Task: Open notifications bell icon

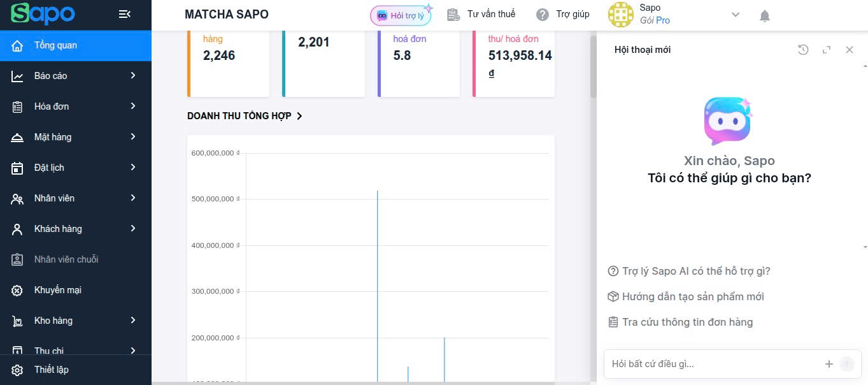Action: [765, 16]
